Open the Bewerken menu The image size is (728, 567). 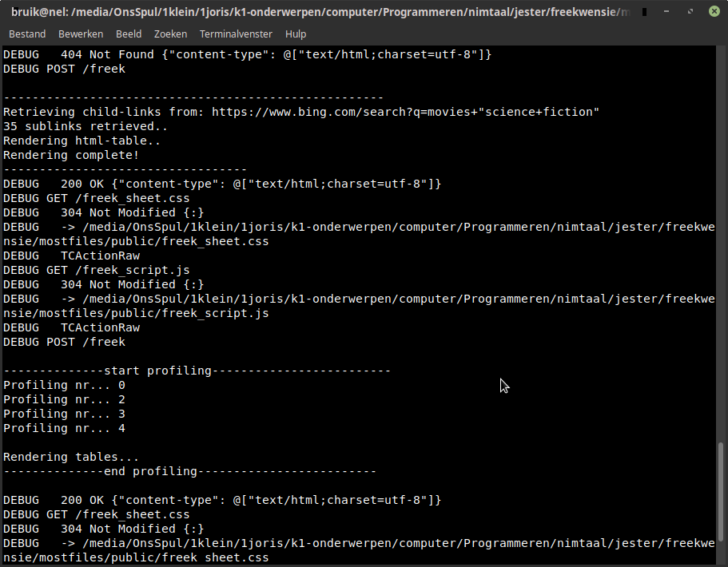tap(81, 34)
